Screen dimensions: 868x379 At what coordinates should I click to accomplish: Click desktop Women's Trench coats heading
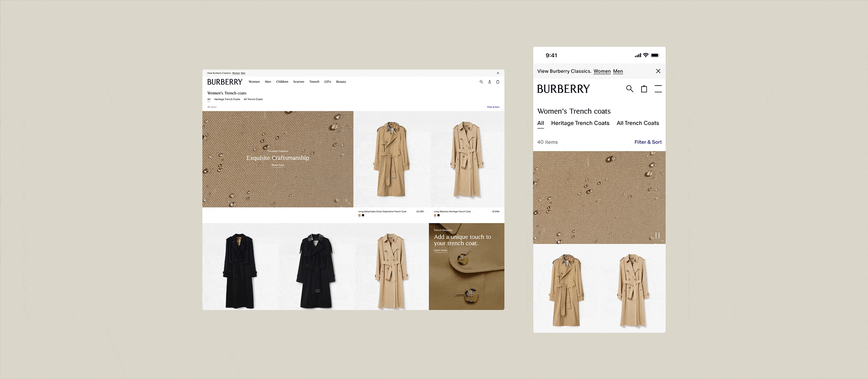[x=227, y=93]
